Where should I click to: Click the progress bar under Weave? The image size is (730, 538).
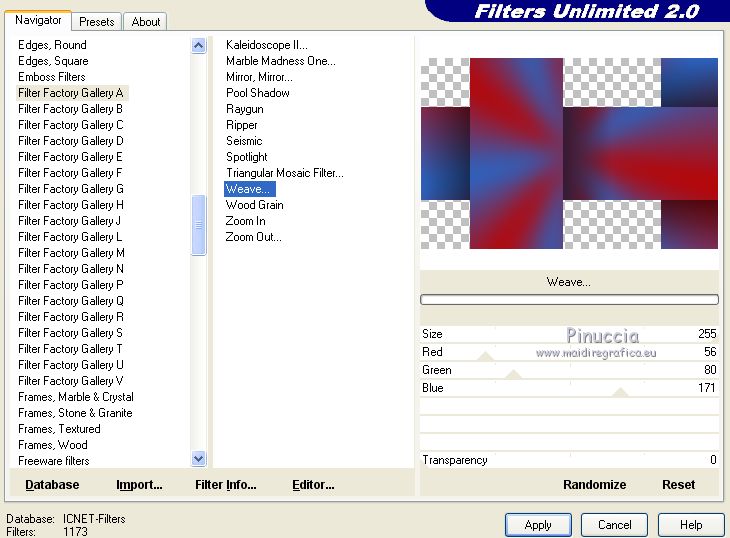[x=569, y=299]
